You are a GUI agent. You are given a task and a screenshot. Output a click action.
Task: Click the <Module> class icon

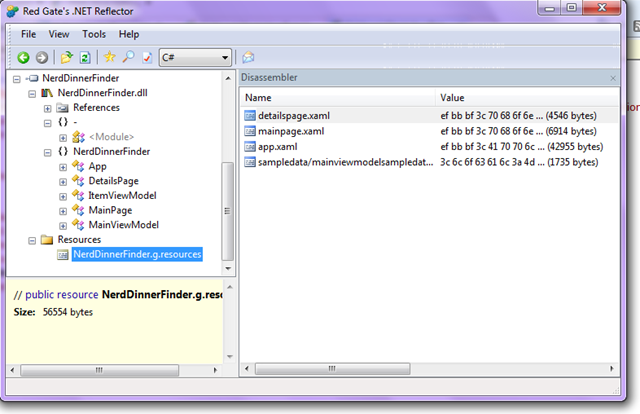pyautogui.click(x=78, y=137)
